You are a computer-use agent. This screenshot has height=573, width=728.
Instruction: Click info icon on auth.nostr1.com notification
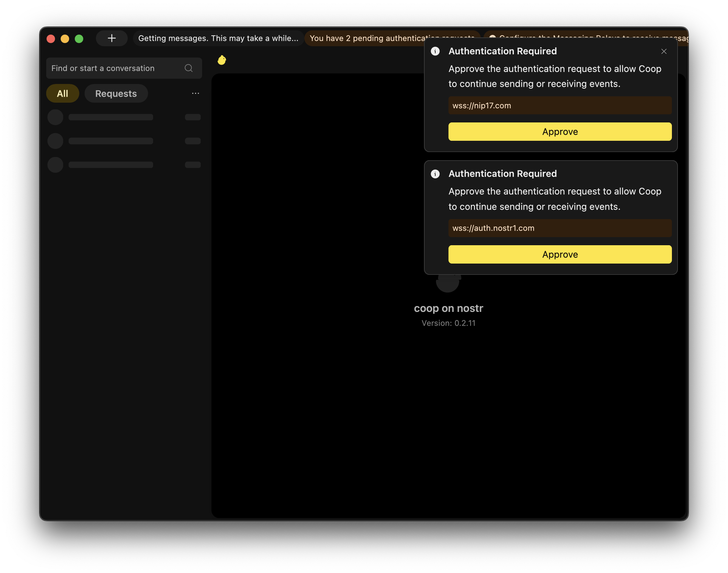tap(435, 174)
